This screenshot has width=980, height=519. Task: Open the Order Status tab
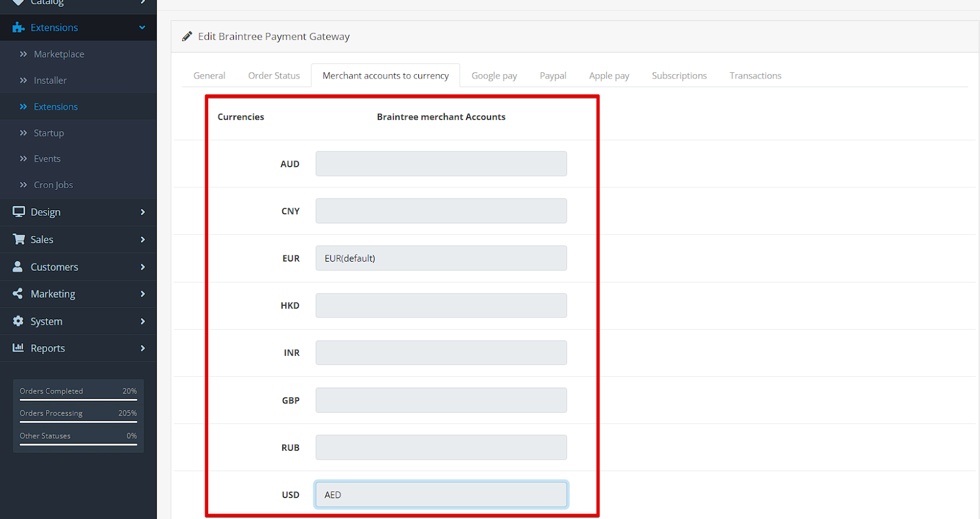tap(274, 75)
